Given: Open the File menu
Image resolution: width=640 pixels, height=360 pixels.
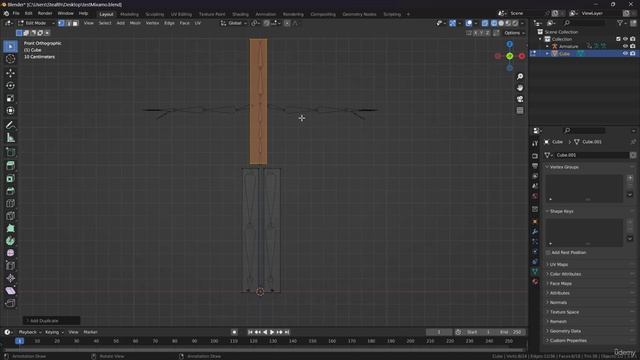Looking at the screenshot, I should pos(16,13).
